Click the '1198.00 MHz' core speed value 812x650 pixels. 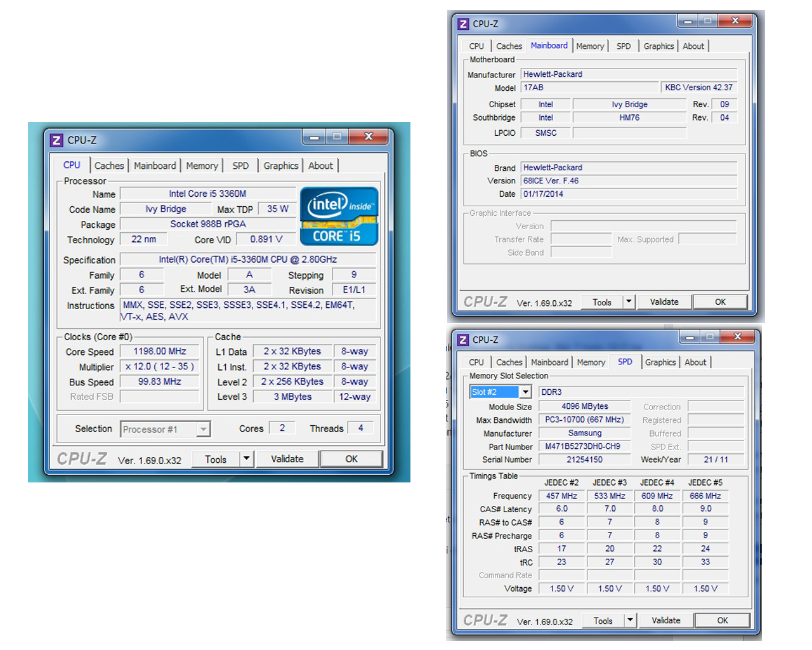pos(160,351)
